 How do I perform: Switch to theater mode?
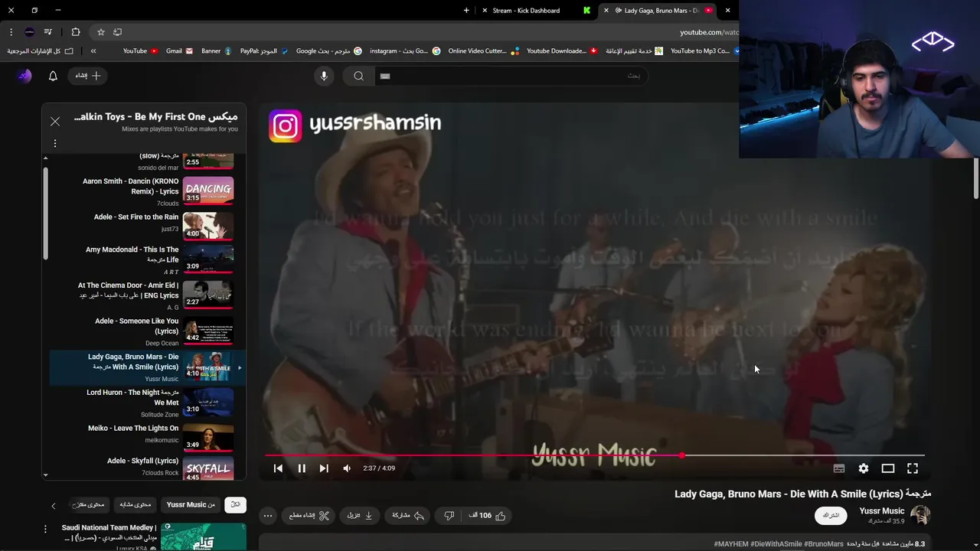[x=888, y=468]
